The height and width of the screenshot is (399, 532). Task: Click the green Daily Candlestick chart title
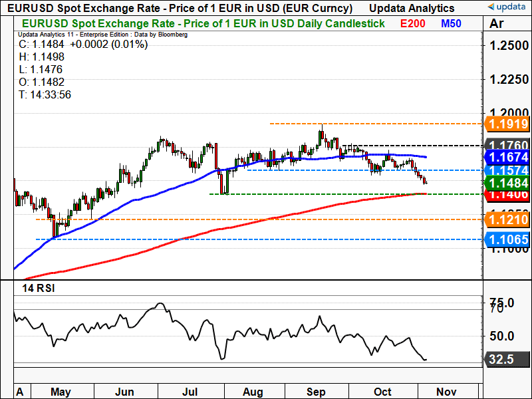point(199,23)
